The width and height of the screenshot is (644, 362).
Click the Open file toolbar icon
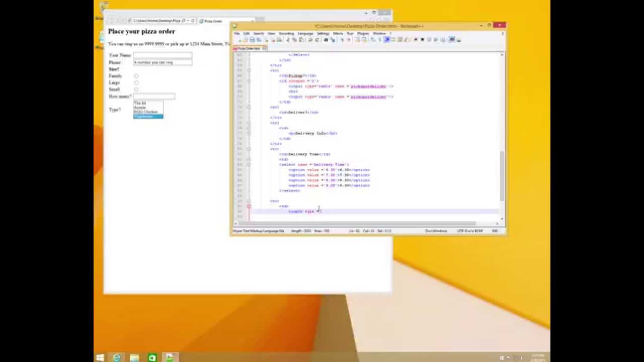(x=246, y=40)
